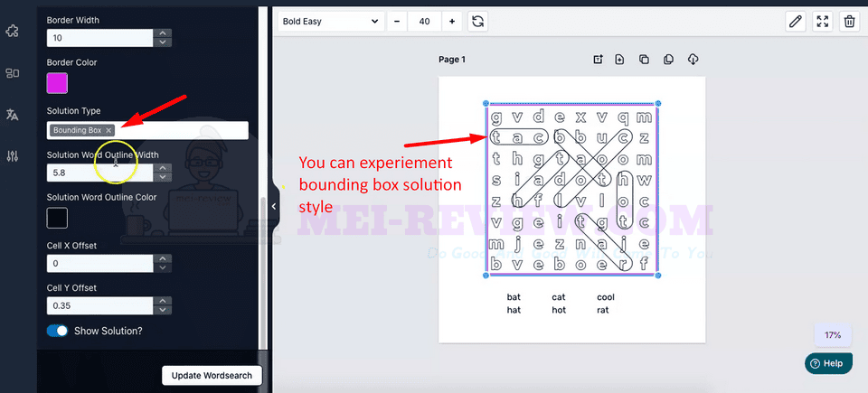
Task: Open the puzzle piece sidebar panel
Action: point(12,31)
